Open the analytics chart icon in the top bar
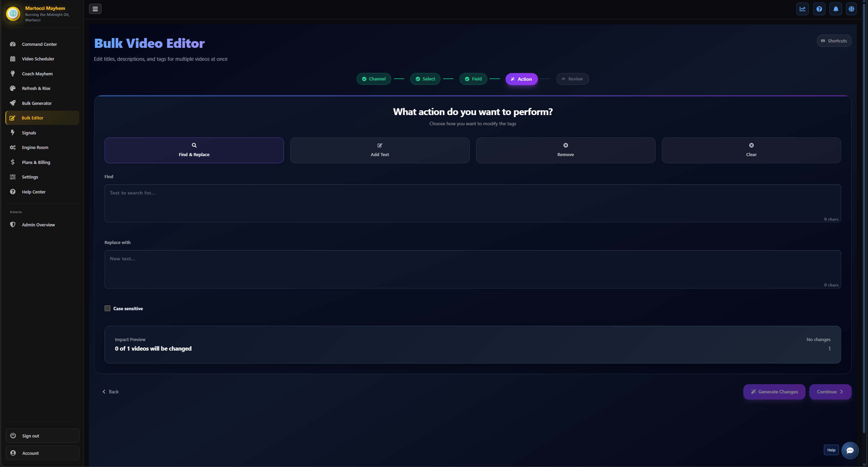The image size is (868, 467). click(802, 9)
